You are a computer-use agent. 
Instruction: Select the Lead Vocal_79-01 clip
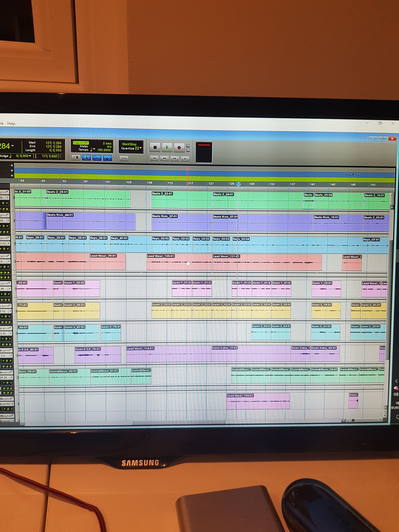(108, 262)
